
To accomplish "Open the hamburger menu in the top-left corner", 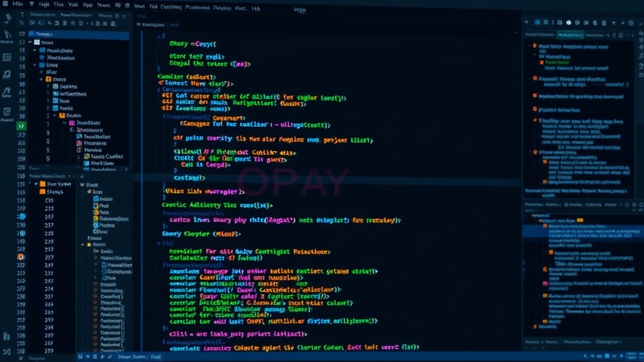I will coord(5,4).
